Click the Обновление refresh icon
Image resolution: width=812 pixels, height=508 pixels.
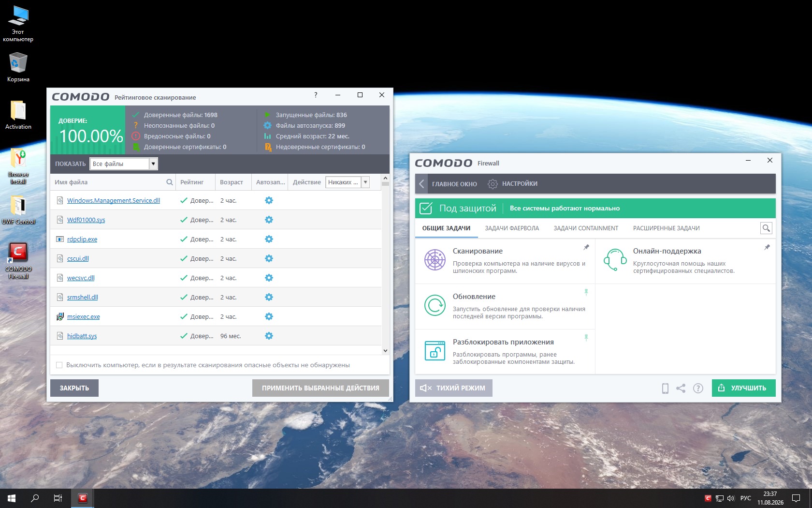click(x=435, y=305)
